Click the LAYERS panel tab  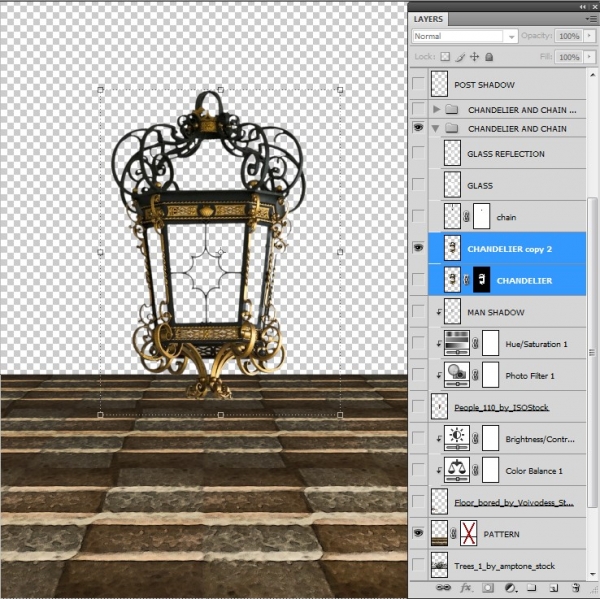coord(428,19)
